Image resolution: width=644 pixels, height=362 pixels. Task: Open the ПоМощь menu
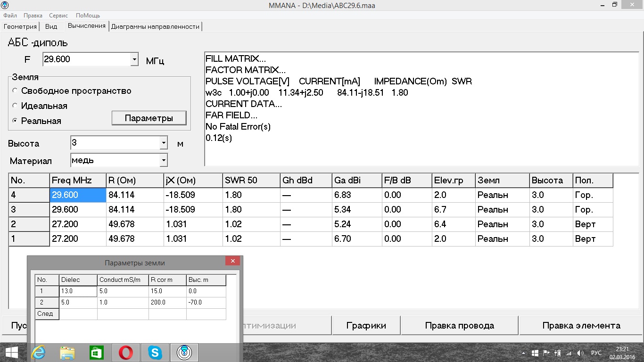point(88,16)
